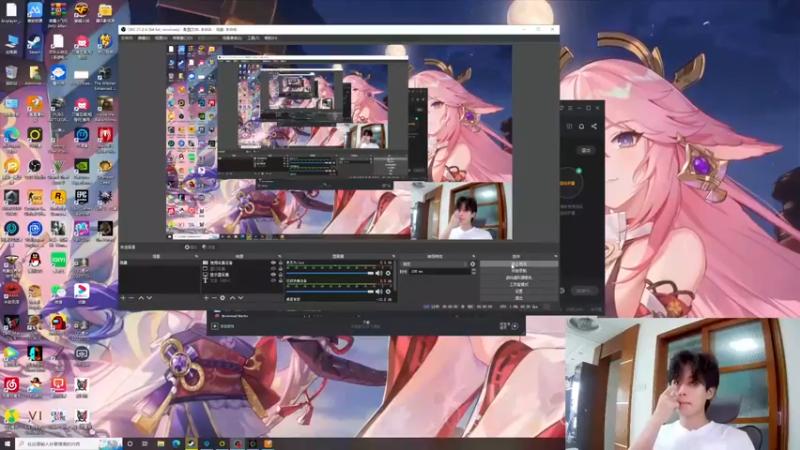Click the Audio Mixer dock header pop-out icon
Image resolution: width=800 pixels, height=450 pixels.
(x=393, y=256)
